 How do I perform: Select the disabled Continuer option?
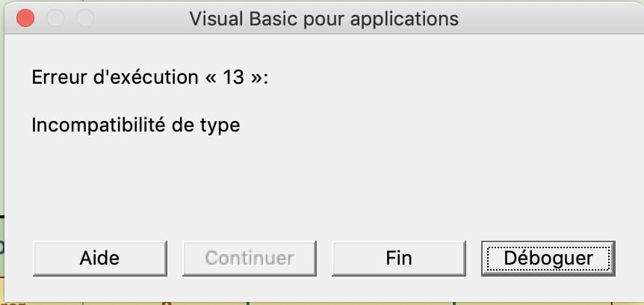coord(250,258)
